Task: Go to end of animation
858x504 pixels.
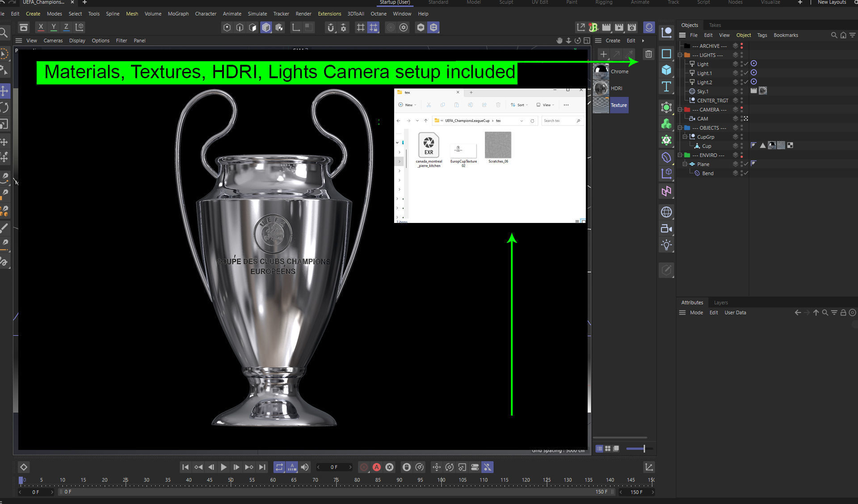Action: coord(262,467)
